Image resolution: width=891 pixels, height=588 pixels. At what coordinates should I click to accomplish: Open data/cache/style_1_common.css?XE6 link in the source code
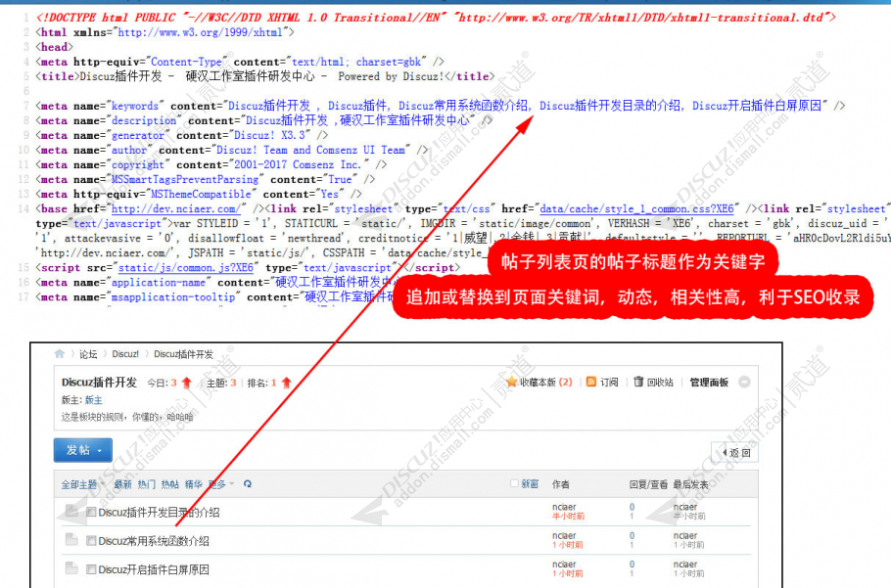point(637,208)
